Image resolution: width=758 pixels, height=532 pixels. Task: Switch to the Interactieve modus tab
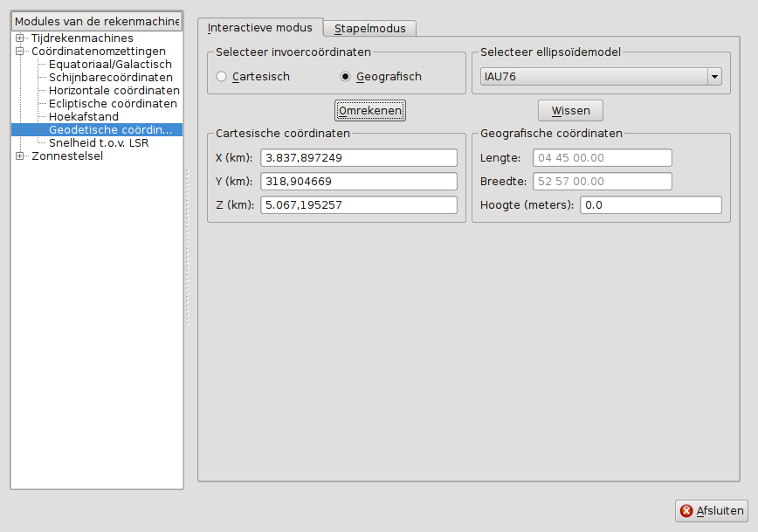tap(259, 27)
